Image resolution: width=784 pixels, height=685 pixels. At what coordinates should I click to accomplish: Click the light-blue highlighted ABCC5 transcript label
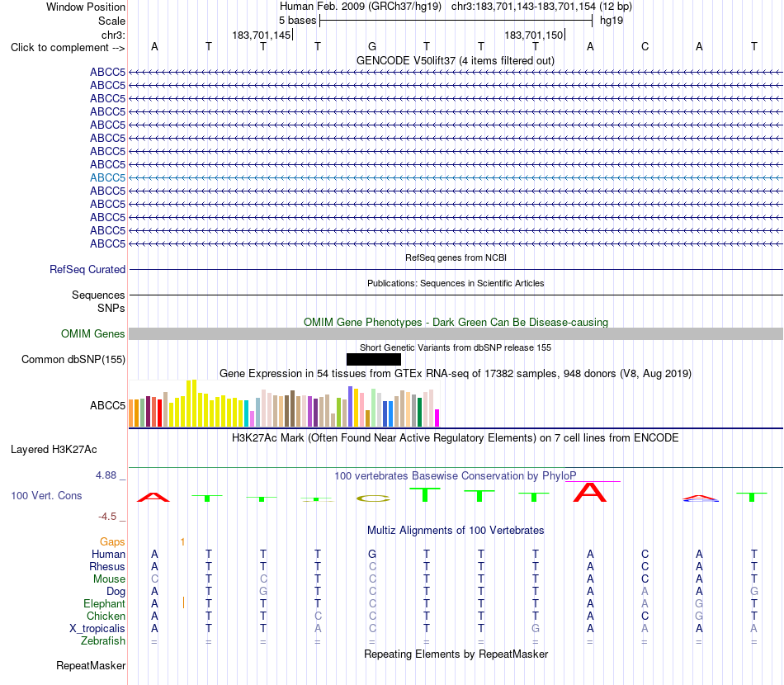click(x=107, y=177)
